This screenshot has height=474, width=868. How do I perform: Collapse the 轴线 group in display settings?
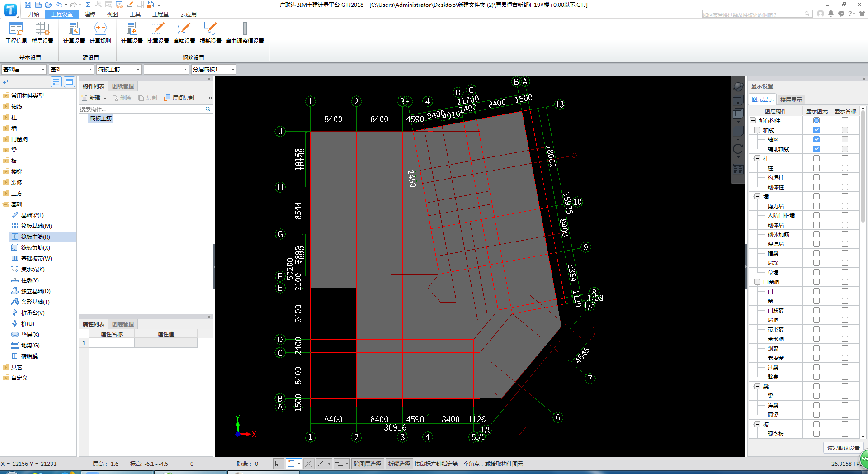tap(757, 130)
